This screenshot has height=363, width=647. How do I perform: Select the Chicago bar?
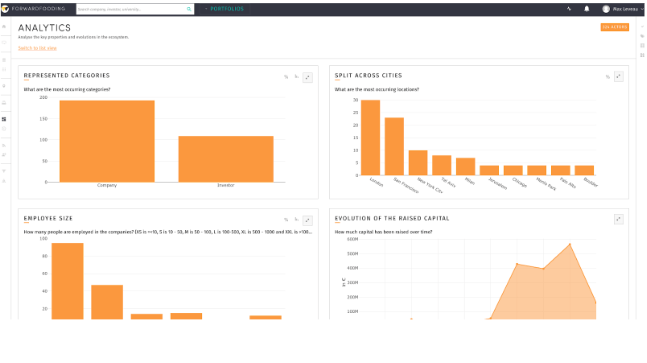[x=513, y=170]
